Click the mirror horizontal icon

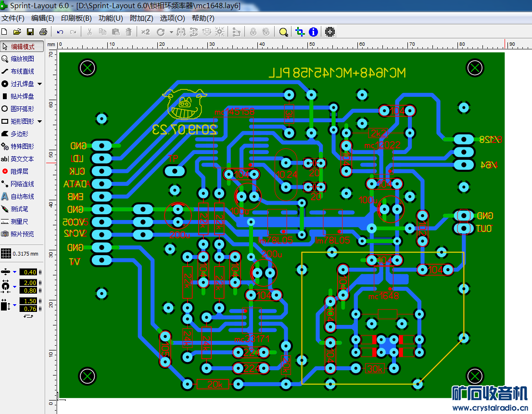pos(181,32)
